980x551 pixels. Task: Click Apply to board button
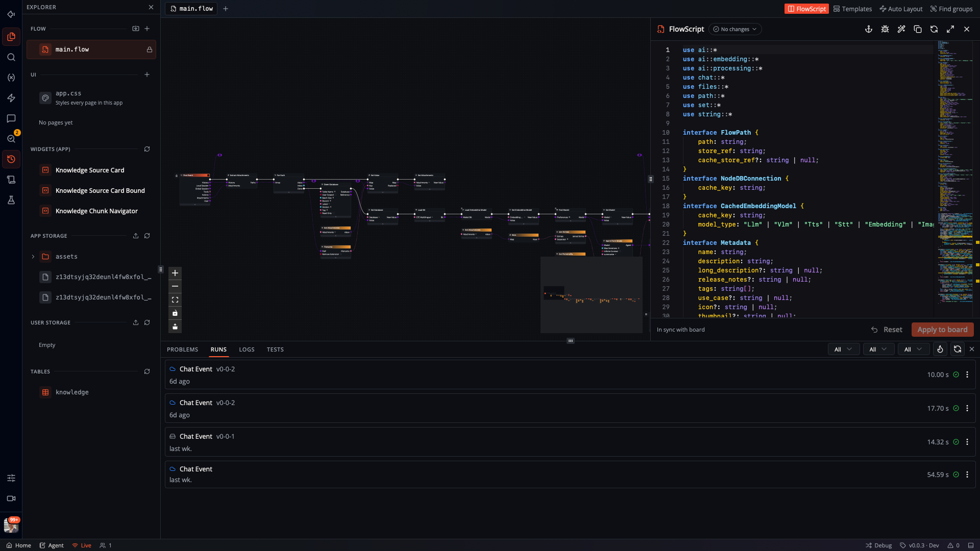click(x=942, y=330)
